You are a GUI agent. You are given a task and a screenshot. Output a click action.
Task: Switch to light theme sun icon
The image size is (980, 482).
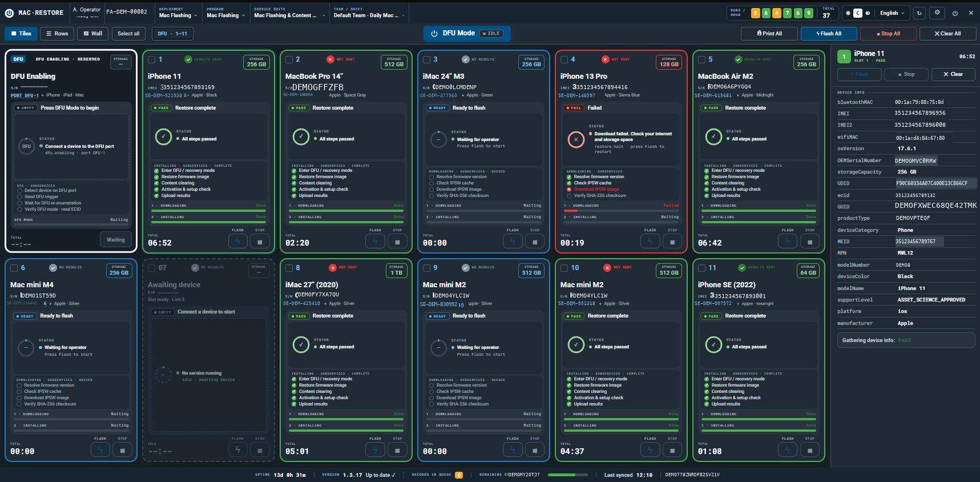(848, 13)
